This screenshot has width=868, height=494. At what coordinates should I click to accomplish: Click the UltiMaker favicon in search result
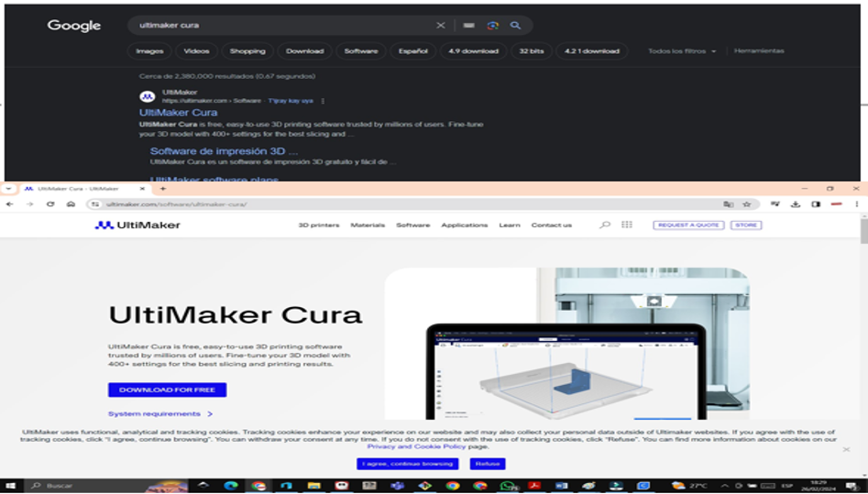point(148,96)
